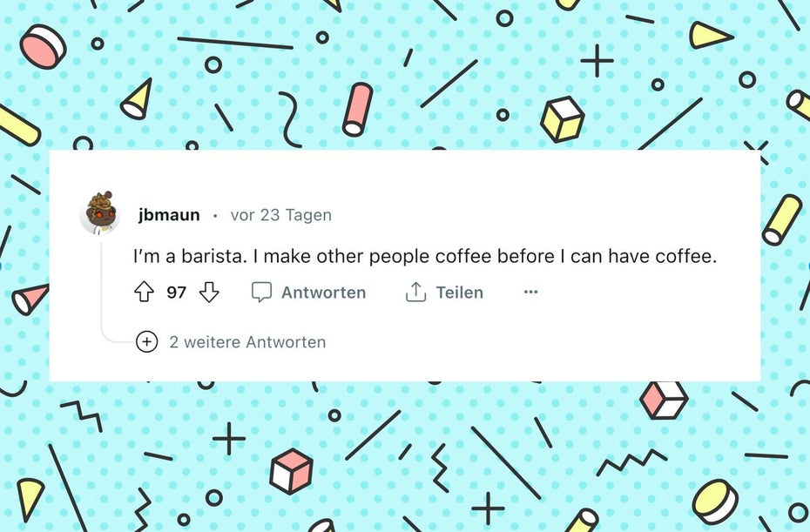Screen dimensions: 810x532
Task: Open the "2 weitere Antworten" link
Action: pos(247,342)
